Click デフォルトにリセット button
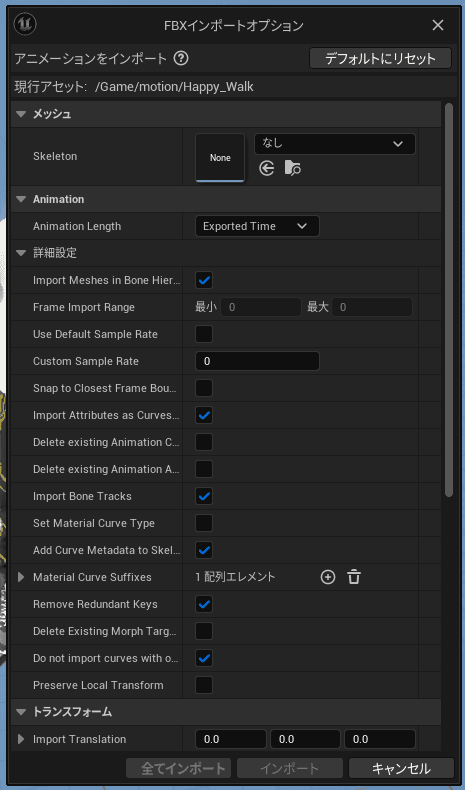Viewport: 465px width, 790px height. (380, 58)
